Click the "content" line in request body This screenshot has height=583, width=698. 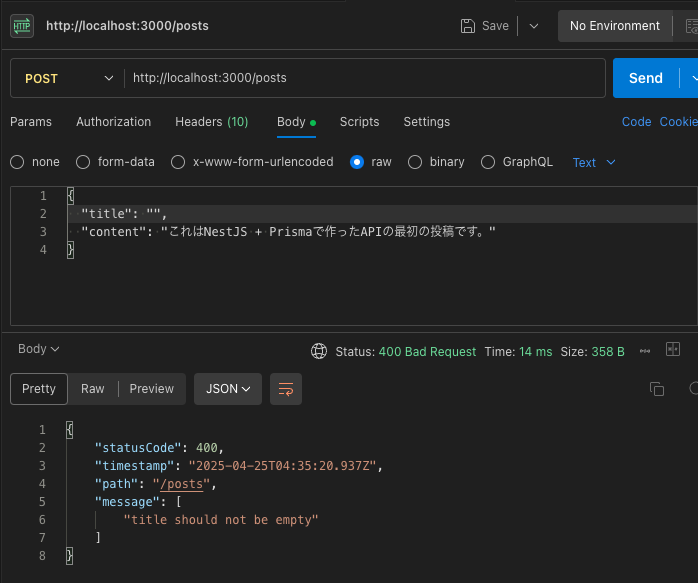point(288,231)
